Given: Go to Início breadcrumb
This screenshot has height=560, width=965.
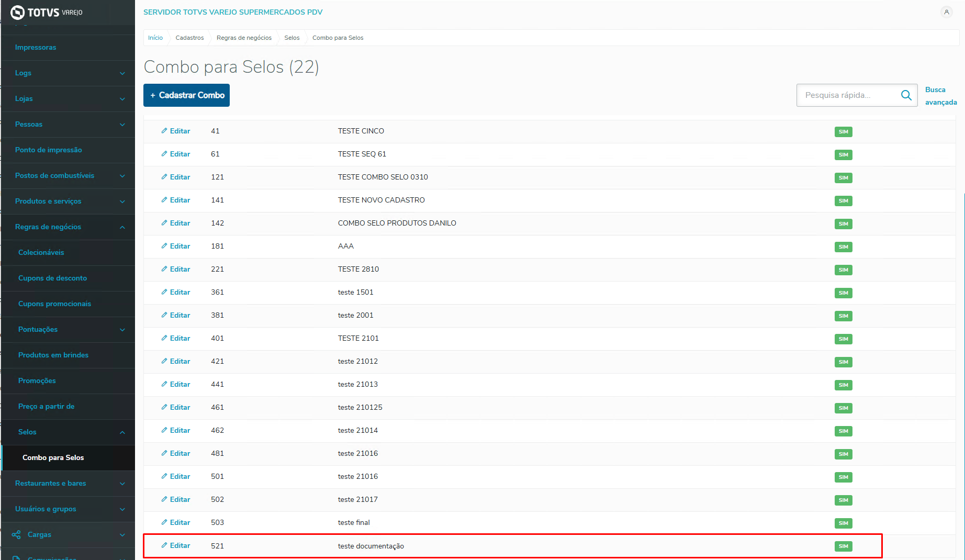Looking at the screenshot, I should pos(155,38).
